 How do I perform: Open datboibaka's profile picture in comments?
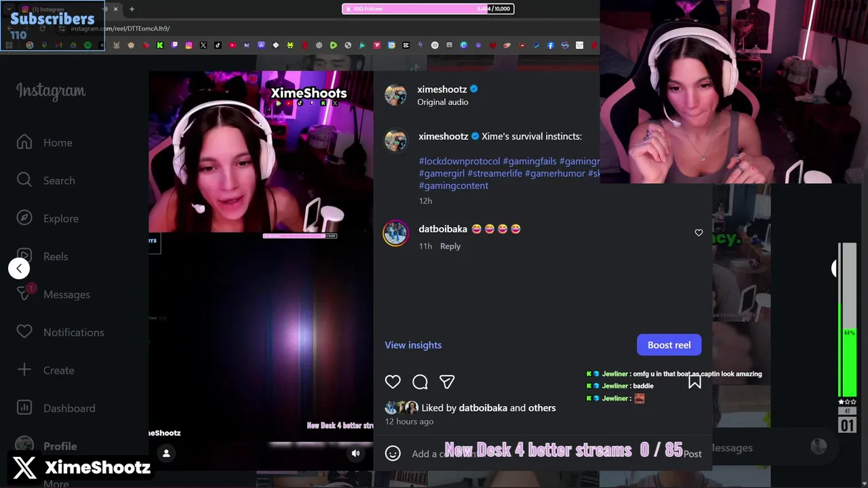[395, 233]
